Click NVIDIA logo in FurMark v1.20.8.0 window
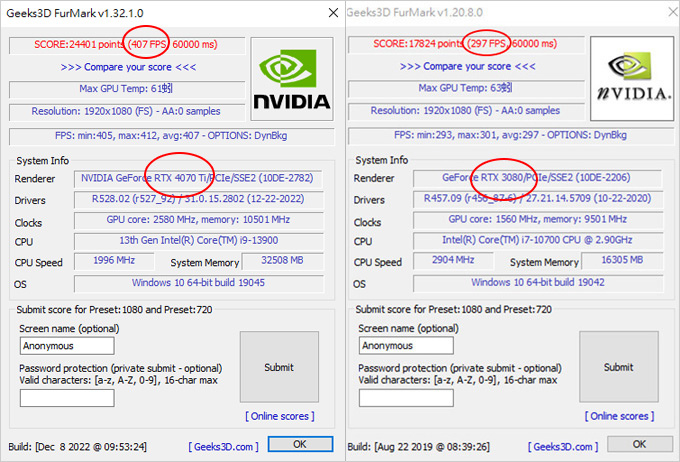 tap(632, 79)
